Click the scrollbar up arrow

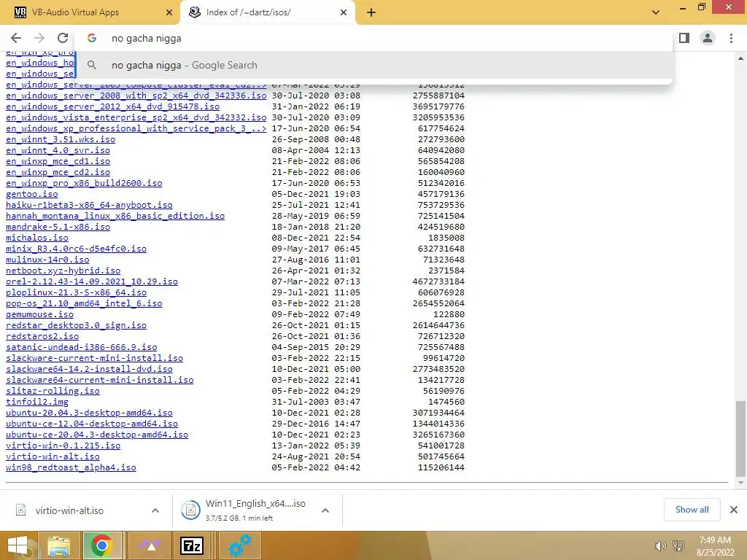point(740,58)
